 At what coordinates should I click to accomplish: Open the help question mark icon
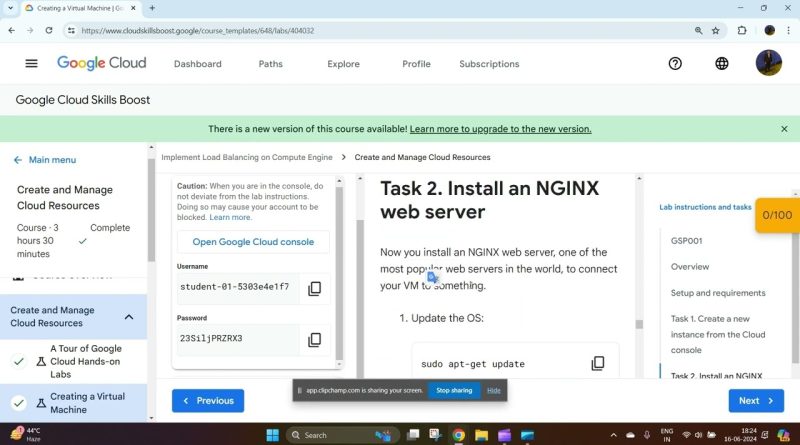click(675, 63)
